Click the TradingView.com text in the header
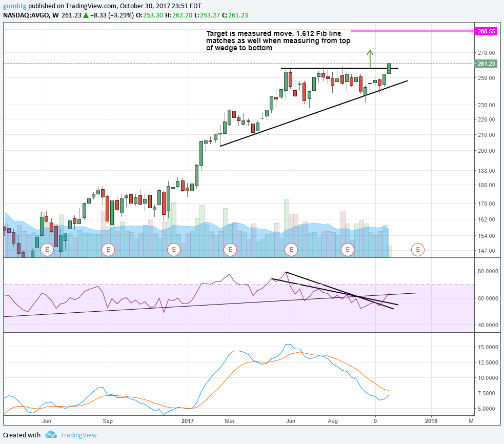504x444 pixels. [x=91, y=6]
